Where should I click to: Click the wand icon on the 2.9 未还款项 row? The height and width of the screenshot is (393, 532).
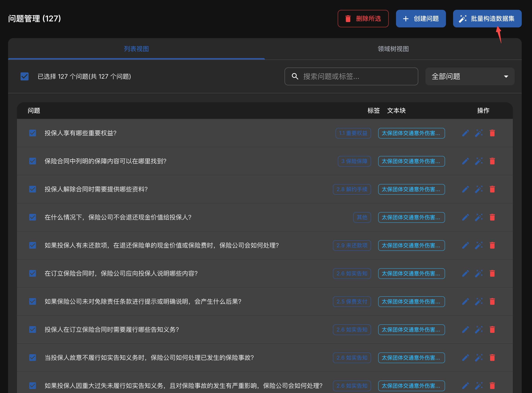(x=479, y=245)
